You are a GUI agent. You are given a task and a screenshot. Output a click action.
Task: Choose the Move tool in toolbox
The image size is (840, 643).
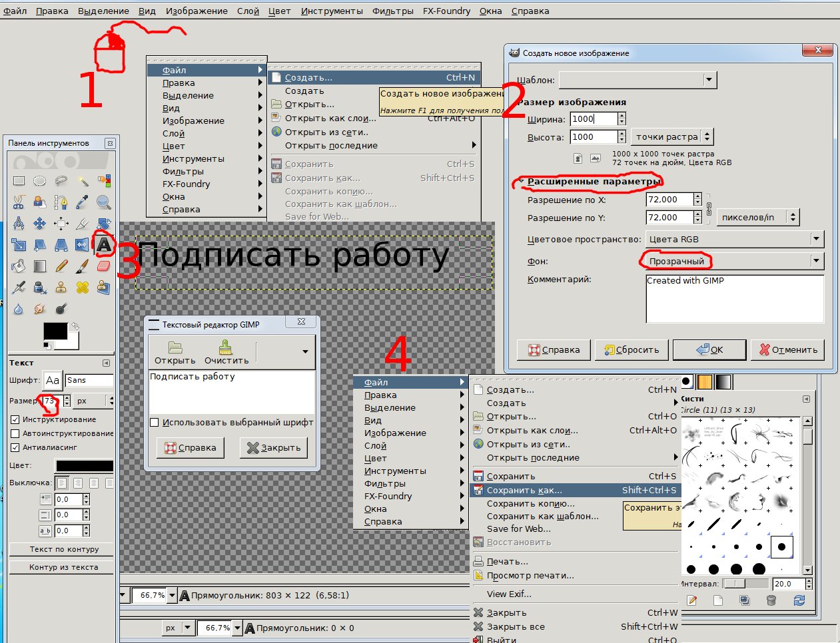click(x=40, y=224)
